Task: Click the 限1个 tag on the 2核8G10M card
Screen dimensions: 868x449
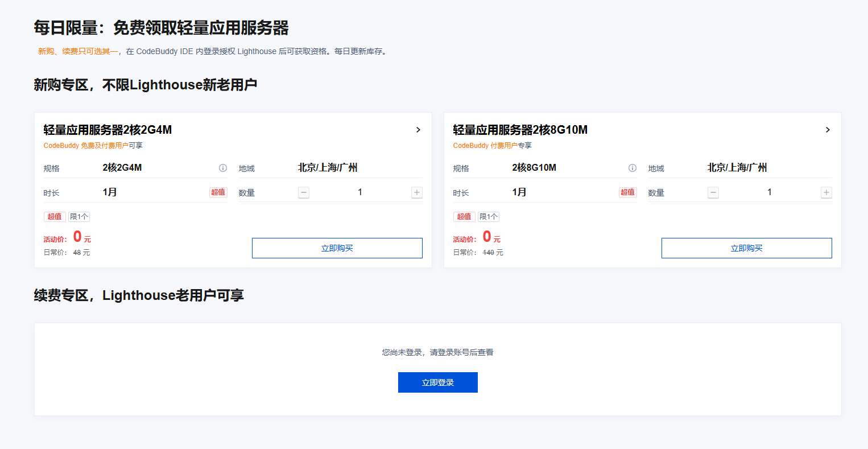Action: pos(488,216)
